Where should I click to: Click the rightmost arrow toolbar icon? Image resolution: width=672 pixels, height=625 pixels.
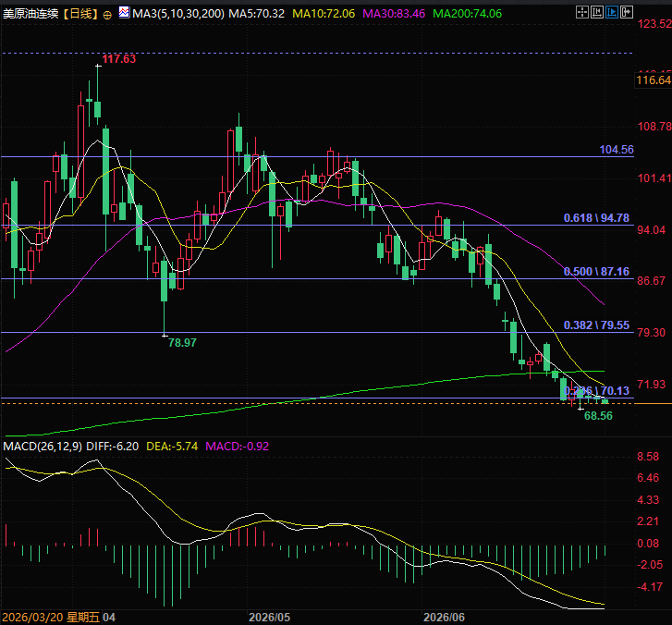[x=627, y=12]
